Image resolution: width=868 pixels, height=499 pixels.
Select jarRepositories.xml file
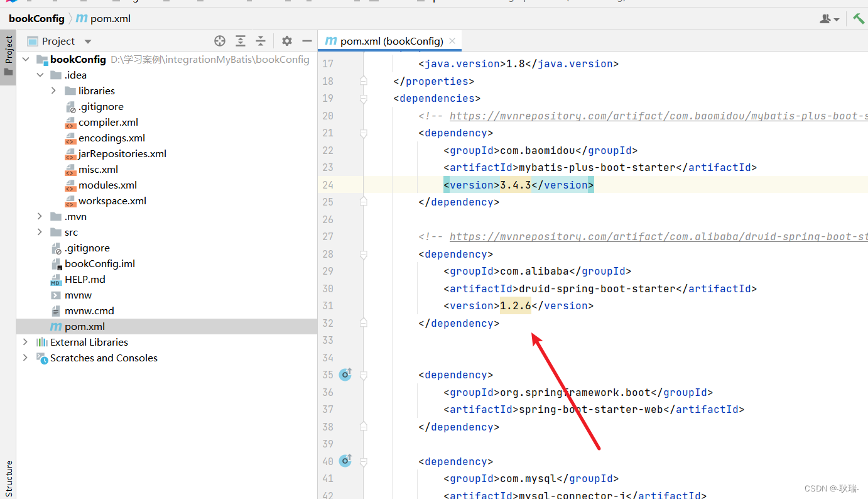[x=122, y=153]
